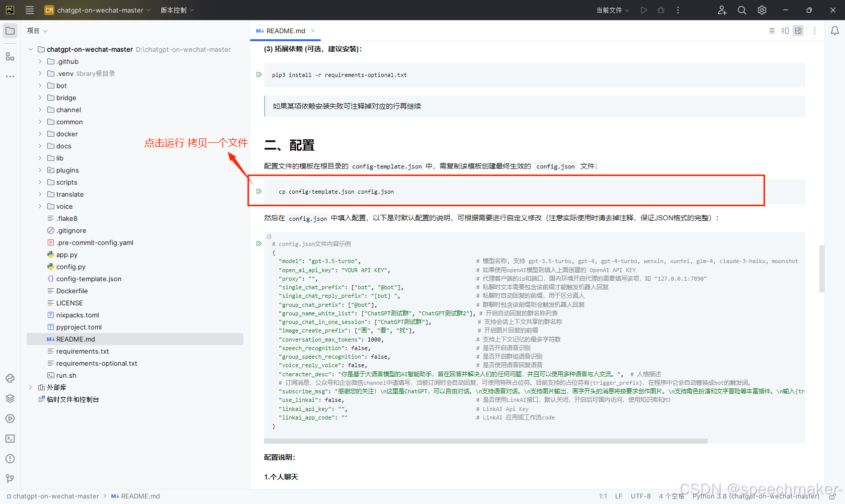Open Code With Me collaboration icon

click(722, 10)
